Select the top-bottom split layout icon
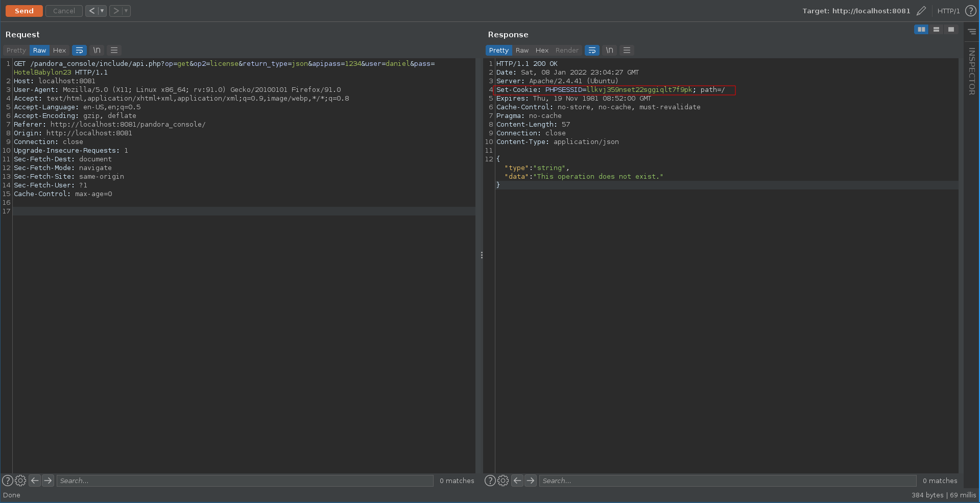This screenshot has height=503, width=980. [x=936, y=30]
